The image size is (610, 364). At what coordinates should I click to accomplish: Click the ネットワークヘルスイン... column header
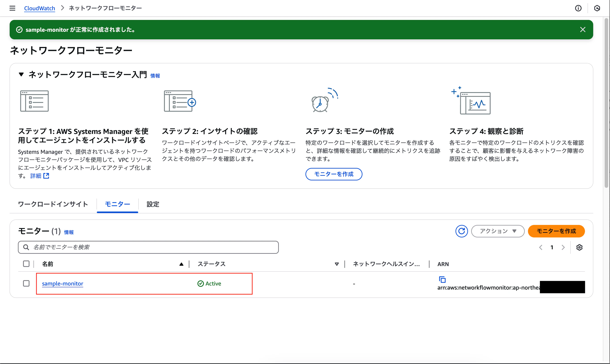click(386, 264)
